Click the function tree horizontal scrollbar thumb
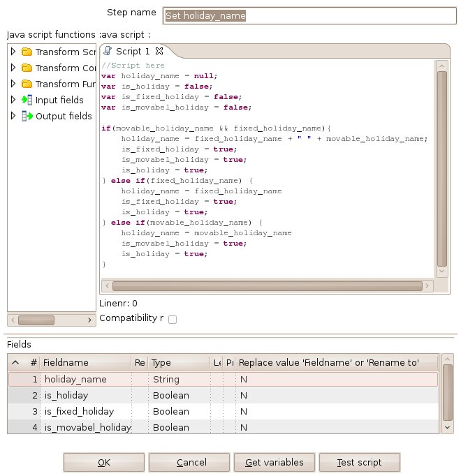 36,320
